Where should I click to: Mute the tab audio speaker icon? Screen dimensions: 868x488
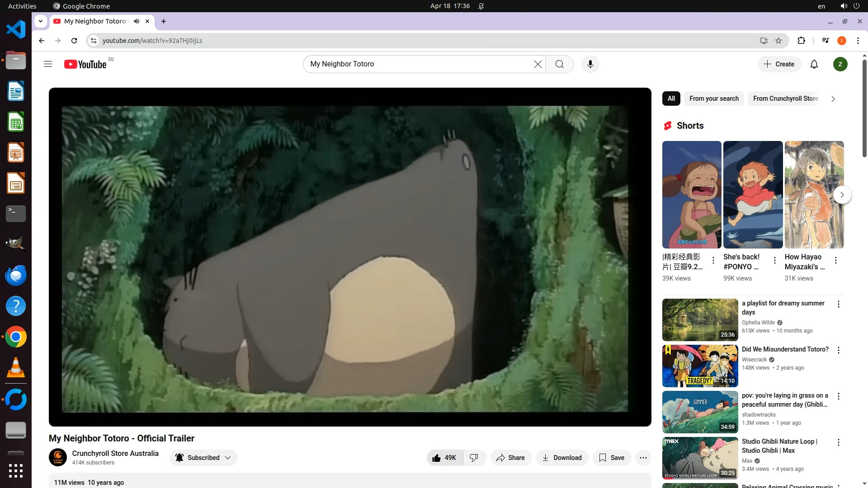(137, 21)
